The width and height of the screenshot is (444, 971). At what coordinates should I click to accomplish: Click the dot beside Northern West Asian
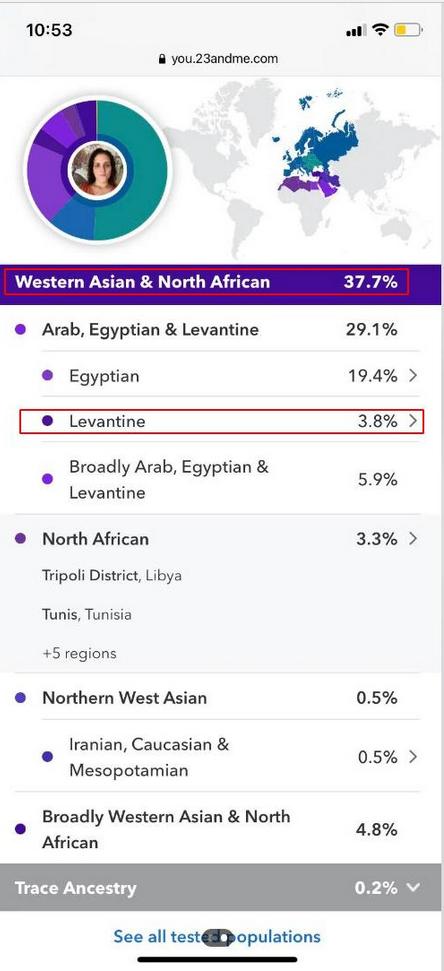click(x=20, y=698)
